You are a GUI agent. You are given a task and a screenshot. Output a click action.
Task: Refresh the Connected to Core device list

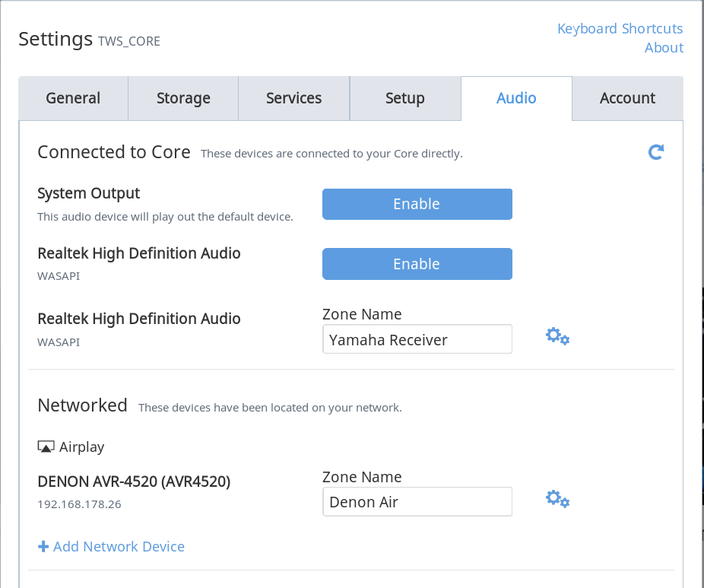pyautogui.click(x=656, y=152)
